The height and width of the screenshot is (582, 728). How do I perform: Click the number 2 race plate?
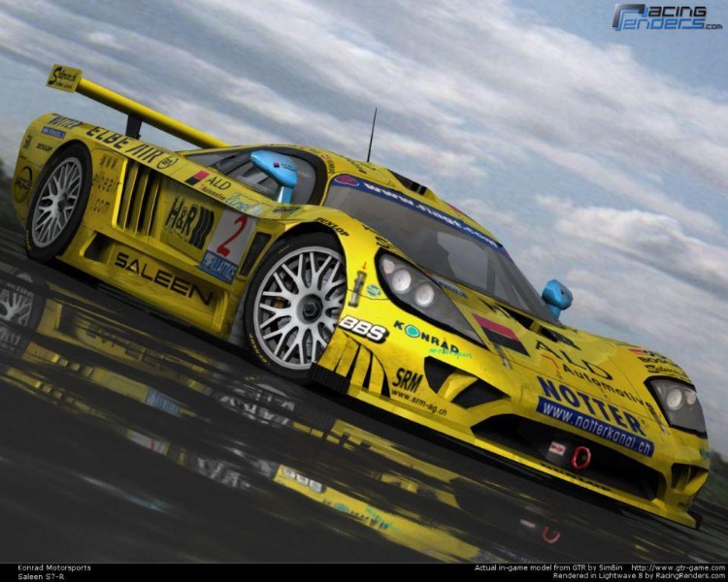tap(229, 236)
